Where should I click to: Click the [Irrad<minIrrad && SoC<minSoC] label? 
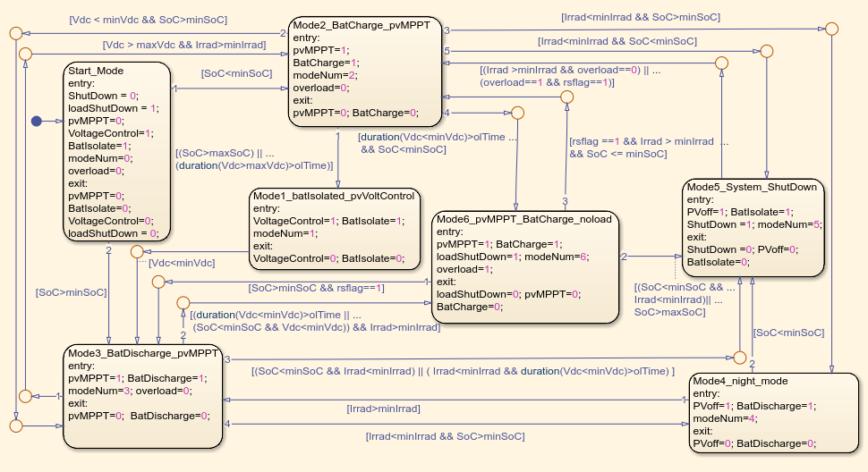(x=617, y=41)
